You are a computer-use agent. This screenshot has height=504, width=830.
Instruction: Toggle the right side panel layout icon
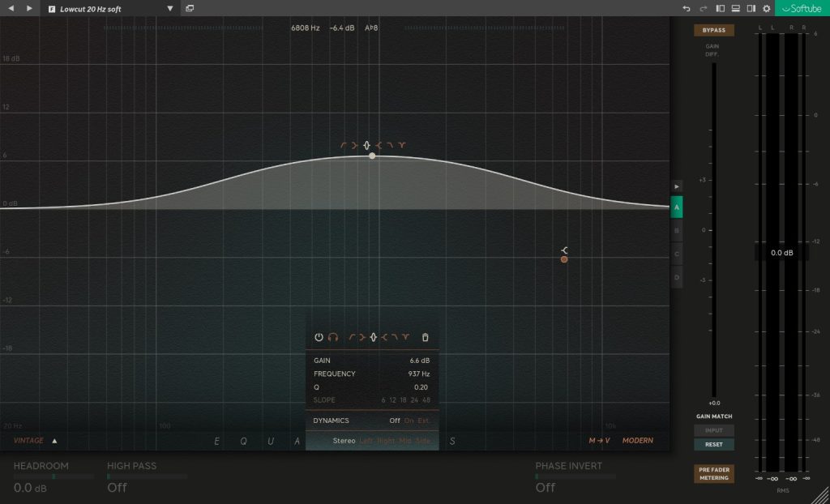[751, 8]
